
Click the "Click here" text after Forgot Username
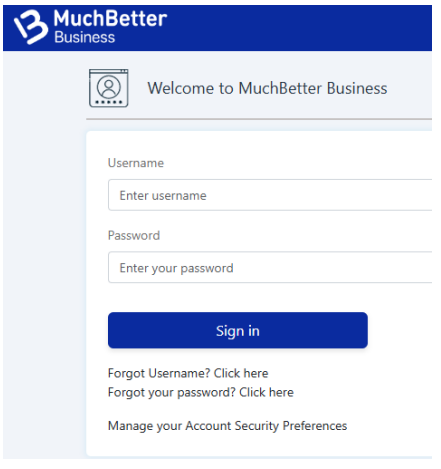pyautogui.click(x=241, y=373)
